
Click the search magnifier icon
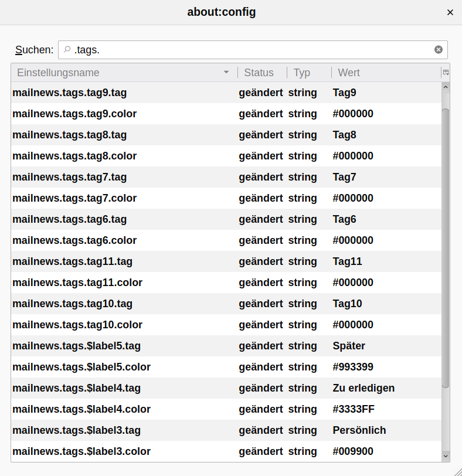[x=67, y=50]
